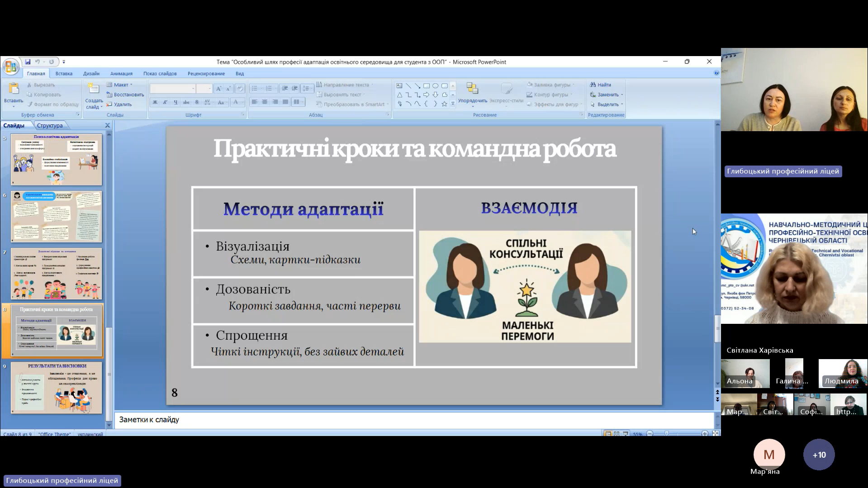Open the Вставка (Insert) ribbon tab
Image resolution: width=868 pixels, height=488 pixels.
pos(64,74)
